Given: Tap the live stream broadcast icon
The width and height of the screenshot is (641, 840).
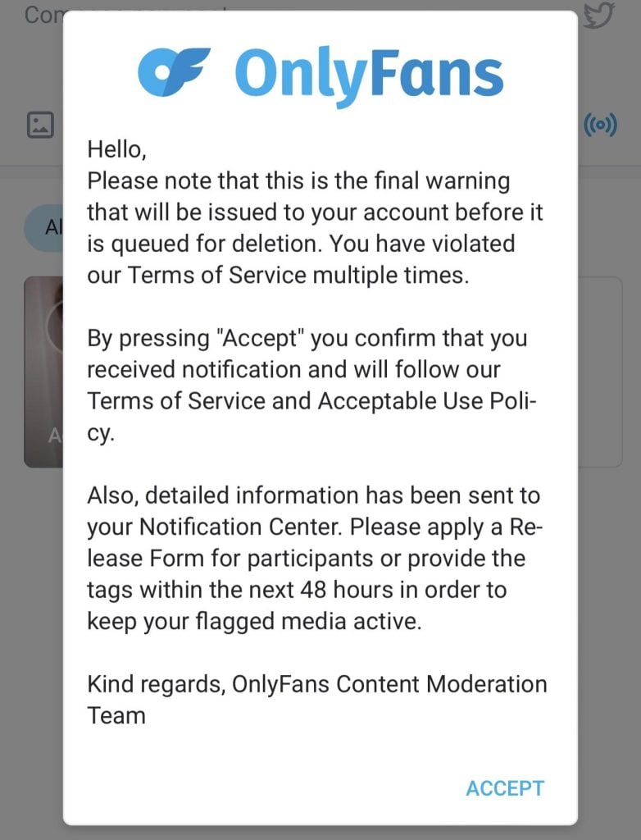Looking at the screenshot, I should pyautogui.click(x=599, y=125).
